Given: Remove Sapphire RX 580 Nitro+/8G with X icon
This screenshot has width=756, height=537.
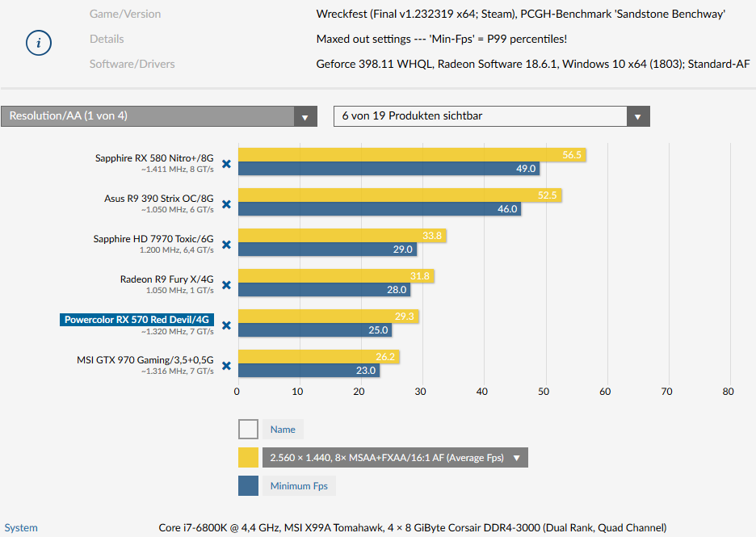Looking at the screenshot, I should point(226,164).
